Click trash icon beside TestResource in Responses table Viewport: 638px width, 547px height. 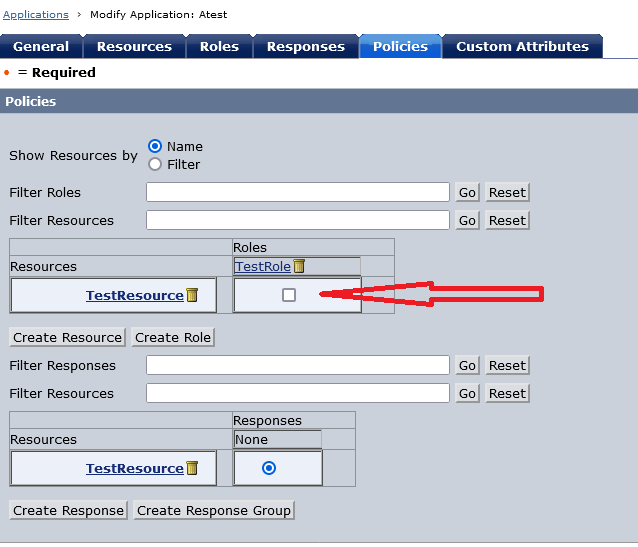[x=192, y=468]
